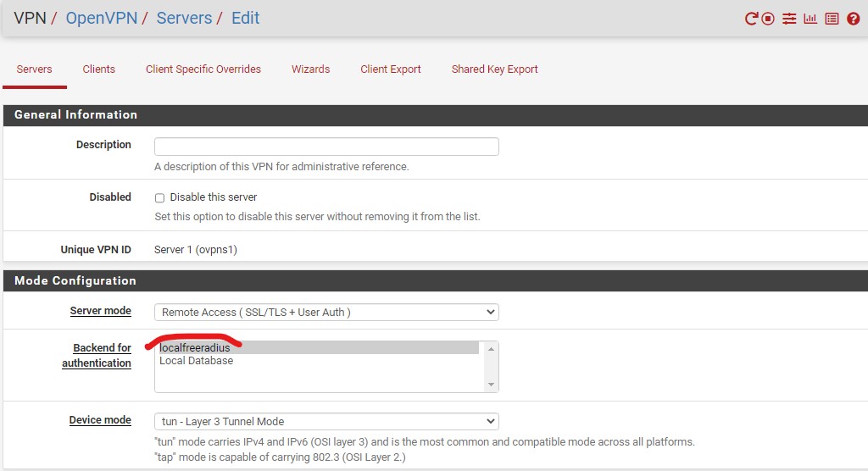Select Local Database in authentication list
Viewport: 868px width, 471px height.
[319, 361]
